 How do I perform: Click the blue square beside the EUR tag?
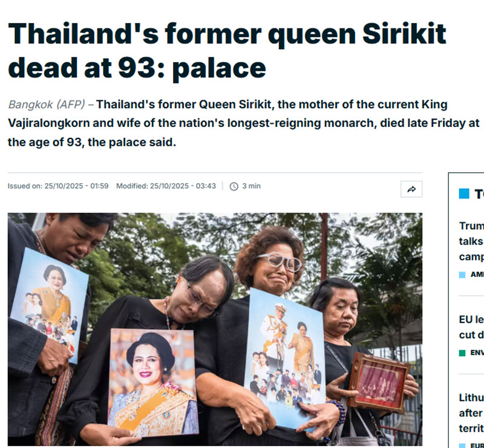tap(462, 446)
